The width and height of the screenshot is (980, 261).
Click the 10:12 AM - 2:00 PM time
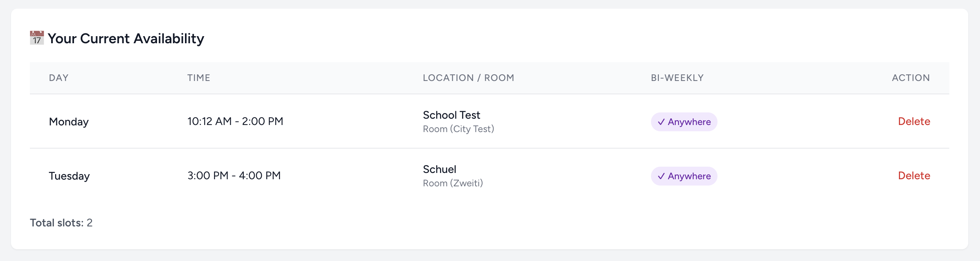235,121
